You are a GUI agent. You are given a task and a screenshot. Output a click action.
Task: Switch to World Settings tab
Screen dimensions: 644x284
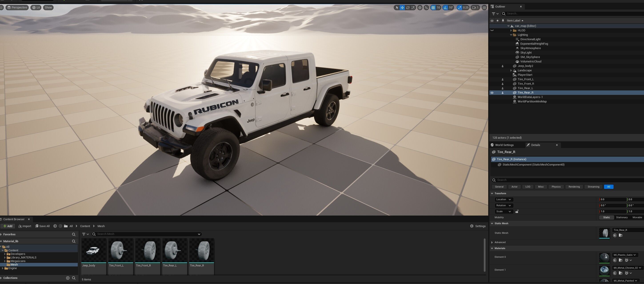click(x=502, y=145)
